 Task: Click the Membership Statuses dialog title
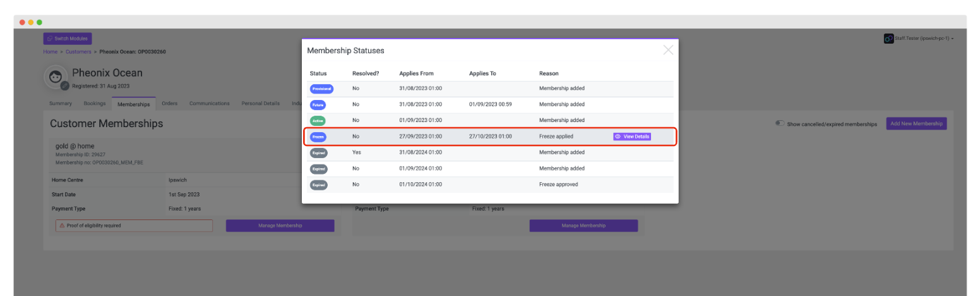pyautogui.click(x=345, y=50)
